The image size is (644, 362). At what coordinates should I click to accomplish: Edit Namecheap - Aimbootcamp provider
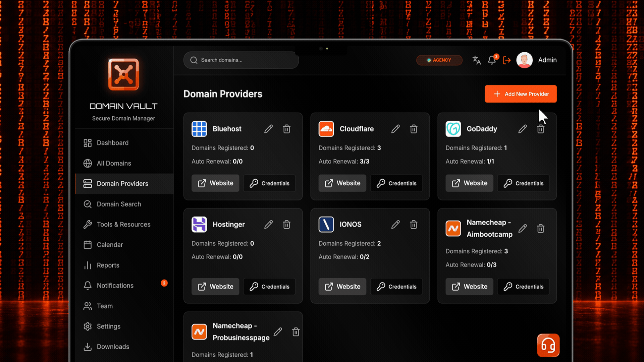pos(523,229)
